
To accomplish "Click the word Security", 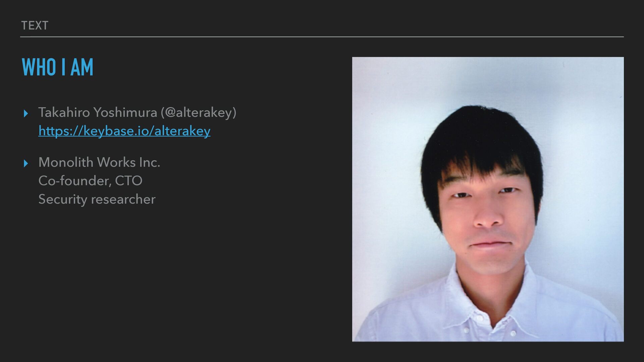I will 63,199.
